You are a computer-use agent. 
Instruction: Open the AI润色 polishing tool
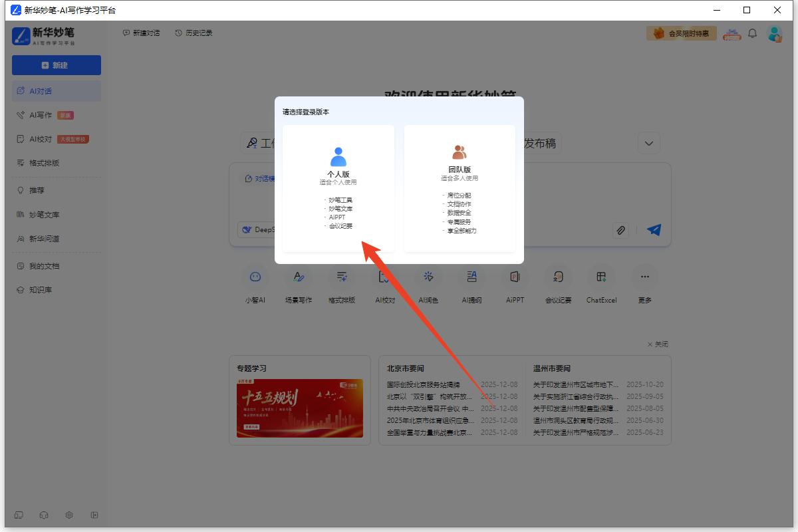point(428,284)
